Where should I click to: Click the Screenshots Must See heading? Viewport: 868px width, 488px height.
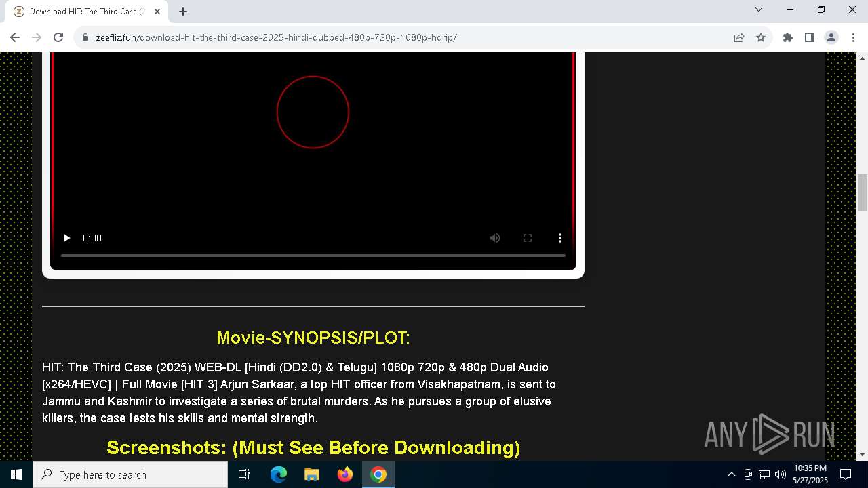(313, 447)
